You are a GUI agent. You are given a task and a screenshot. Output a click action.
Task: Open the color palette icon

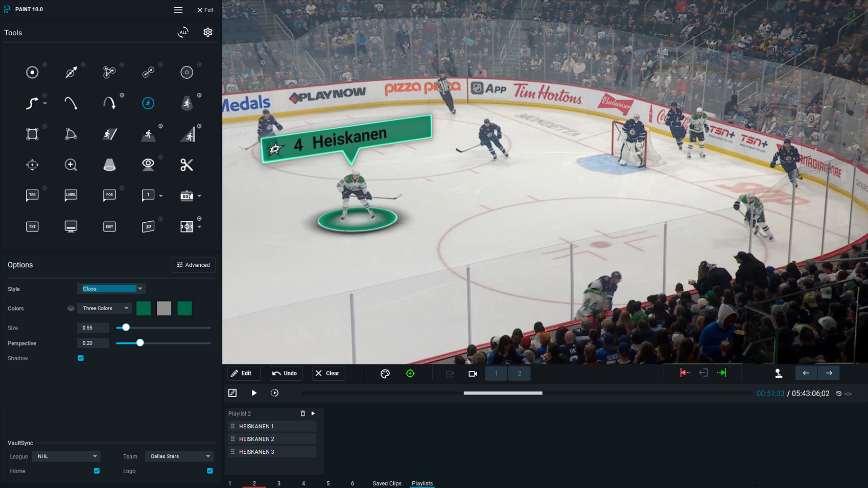point(385,374)
